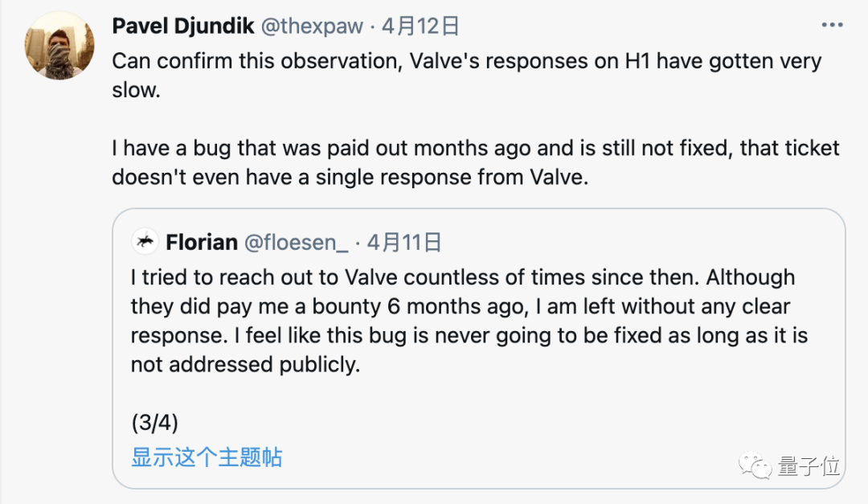Click the line 'not addressed publicly.' in quote
Image resolution: width=868 pixels, height=504 pixels.
tap(245, 364)
